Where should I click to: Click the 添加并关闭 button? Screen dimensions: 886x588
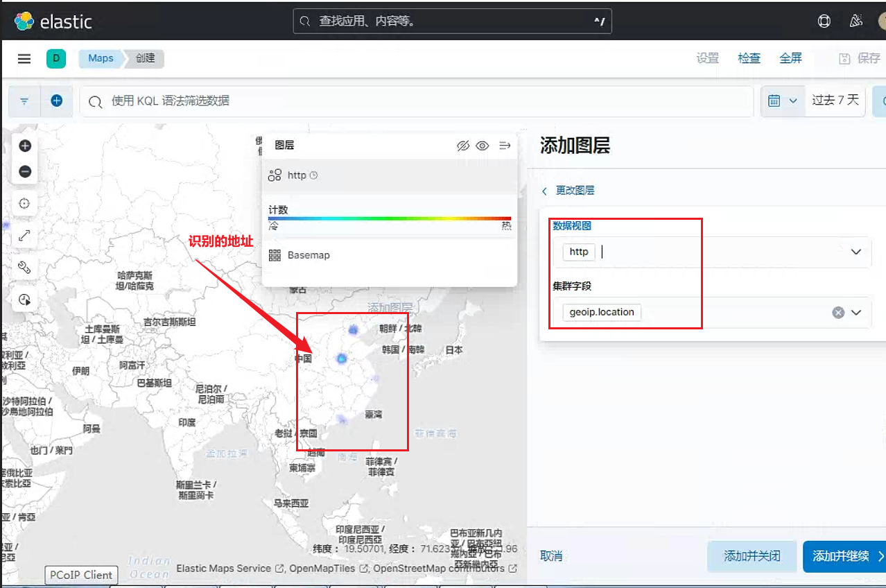[x=752, y=556]
